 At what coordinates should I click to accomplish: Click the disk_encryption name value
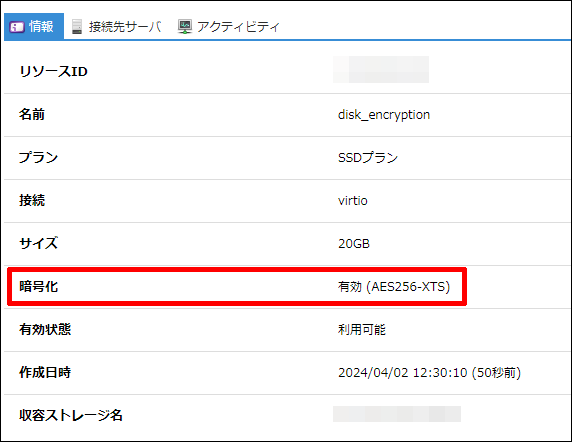click(384, 115)
